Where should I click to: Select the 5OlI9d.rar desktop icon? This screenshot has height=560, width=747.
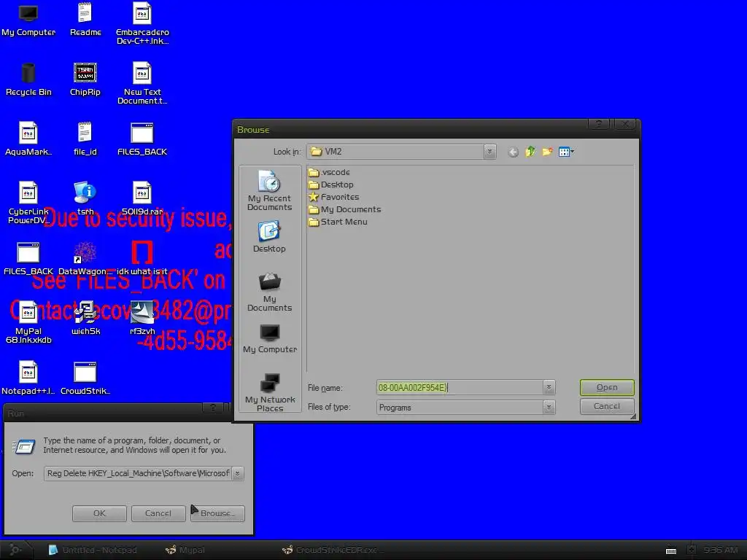[x=142, y=199]
